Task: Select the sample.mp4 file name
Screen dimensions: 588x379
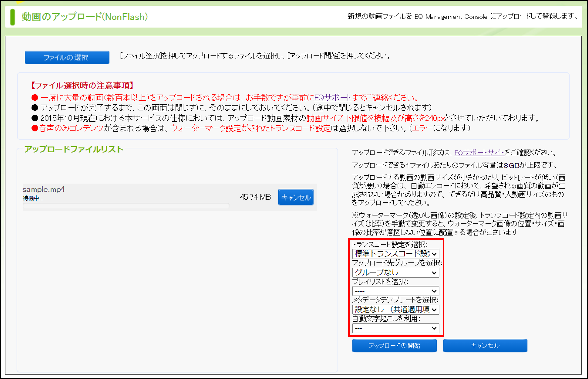Action: 44,189
